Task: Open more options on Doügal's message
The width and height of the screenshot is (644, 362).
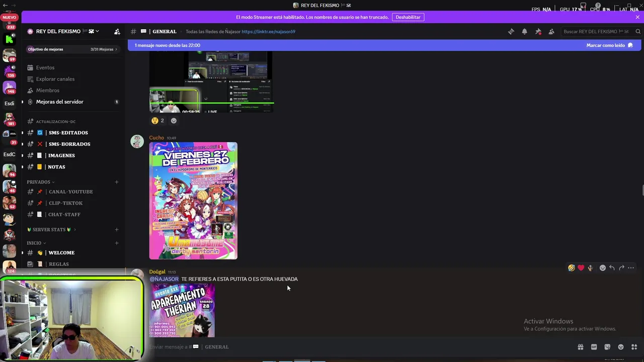Action: tap(631, 268)
